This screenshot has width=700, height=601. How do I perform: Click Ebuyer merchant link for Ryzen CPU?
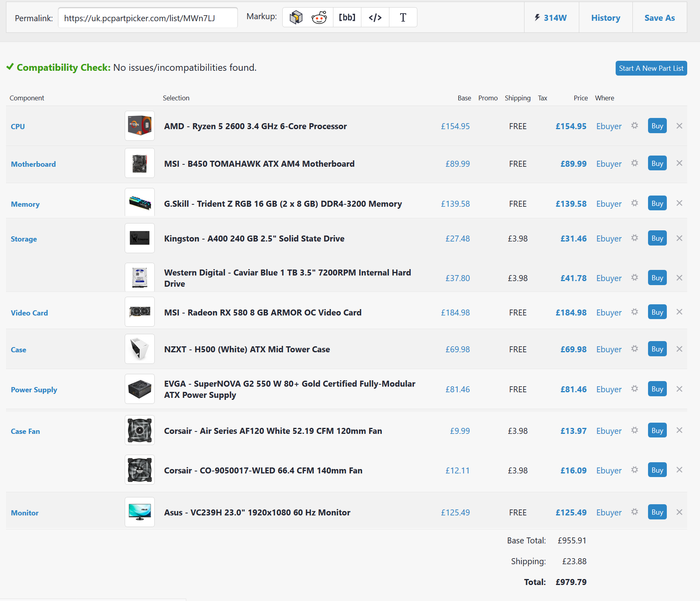click(x=609, y=126)
